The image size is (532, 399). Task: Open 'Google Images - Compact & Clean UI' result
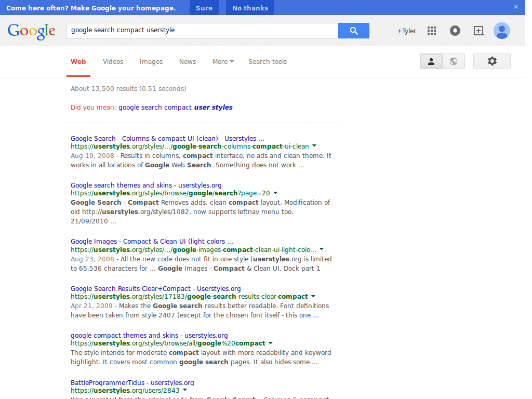pyautogui.click(x=152, y=241)
